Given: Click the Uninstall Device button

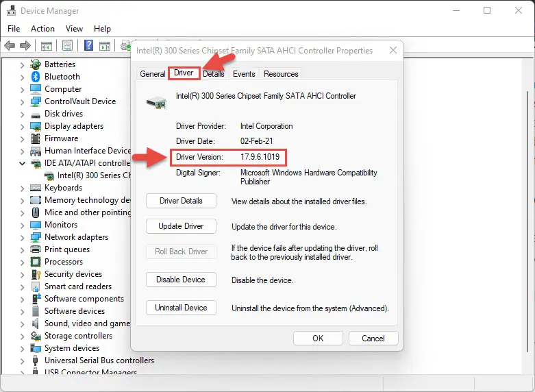Looking at the screenshot, I should 181,308.
